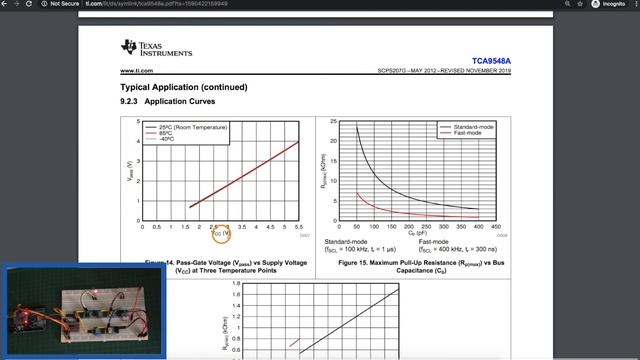Screen dimensions: 640x360
Task: Open the Incognito profile indicator
Action: (609, 4)
